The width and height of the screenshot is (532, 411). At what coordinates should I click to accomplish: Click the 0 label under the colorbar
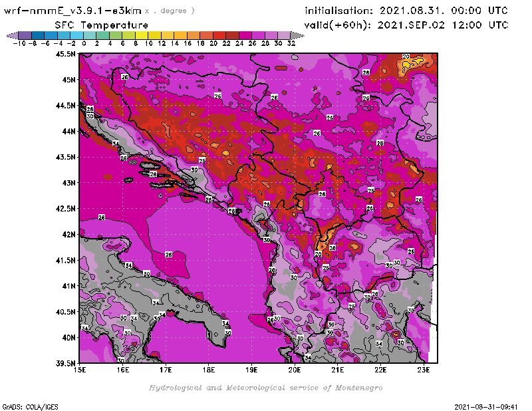click(x=84, y=43)
